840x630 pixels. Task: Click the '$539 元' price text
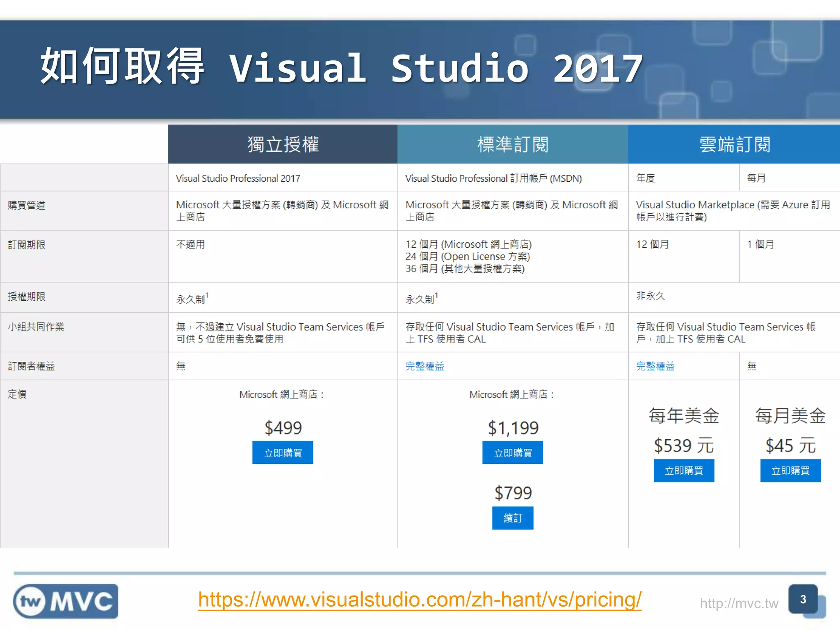pyautogui.click(x=684, y=445)
